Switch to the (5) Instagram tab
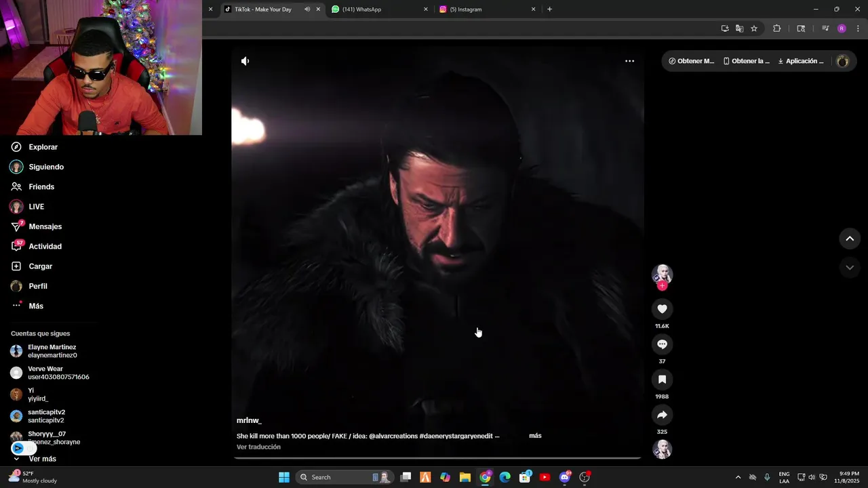This screenshot has height=488, width=868. point(465,9)
